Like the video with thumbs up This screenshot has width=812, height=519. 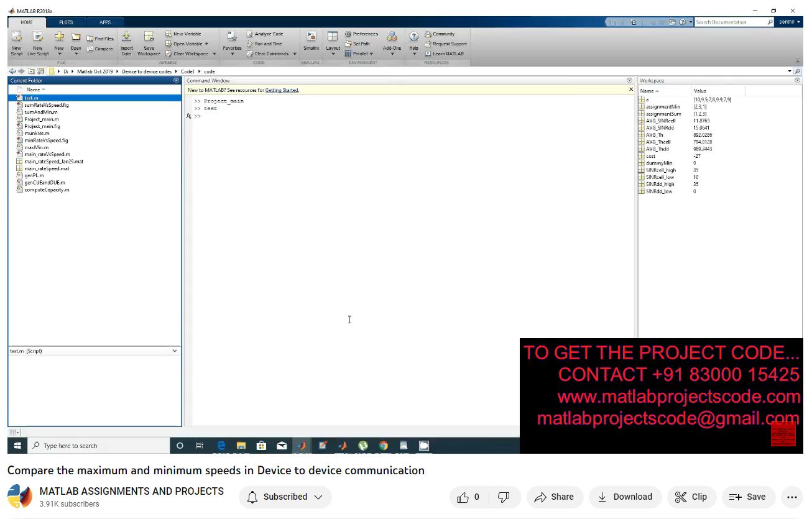point(468,497)
